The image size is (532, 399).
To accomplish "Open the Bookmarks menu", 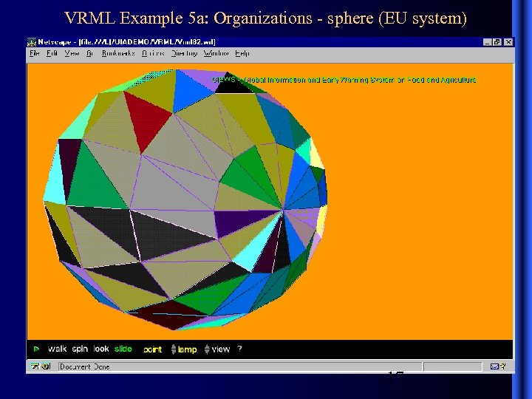I will (x=118, y=53).
